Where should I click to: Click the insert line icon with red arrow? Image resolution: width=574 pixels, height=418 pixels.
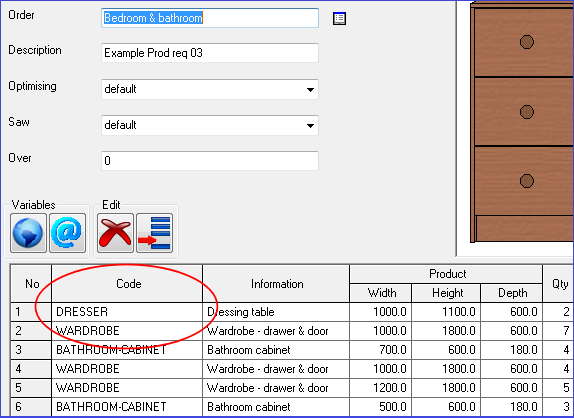tap(154, 233)
